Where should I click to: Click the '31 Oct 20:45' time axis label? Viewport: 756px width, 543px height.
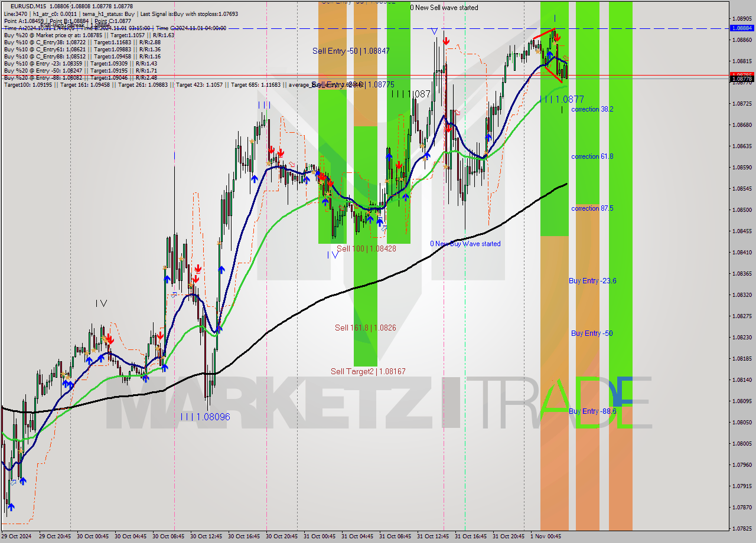click(x=508, y=537)
